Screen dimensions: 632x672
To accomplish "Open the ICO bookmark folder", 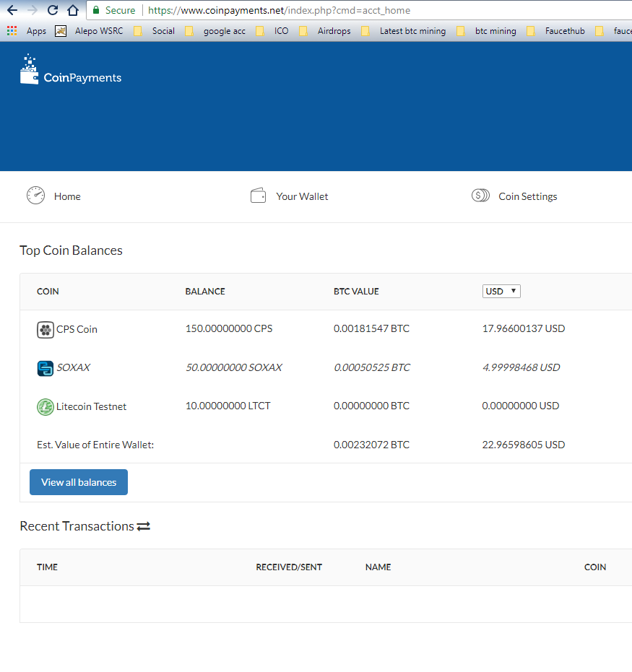I will [x=272, y=31].
